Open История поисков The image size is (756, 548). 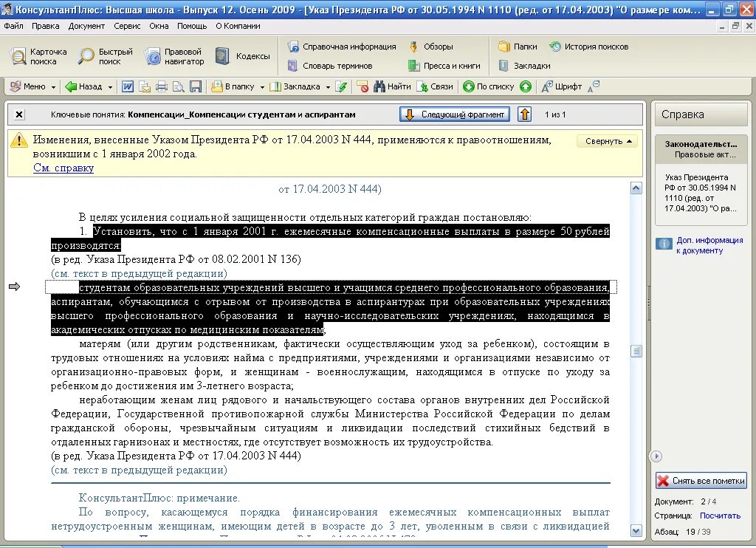click(588, 47)
